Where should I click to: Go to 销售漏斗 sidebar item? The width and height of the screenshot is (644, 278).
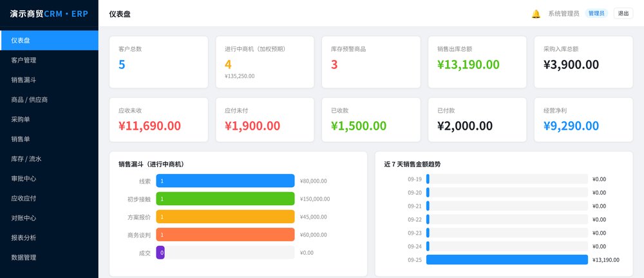(50, 80)
